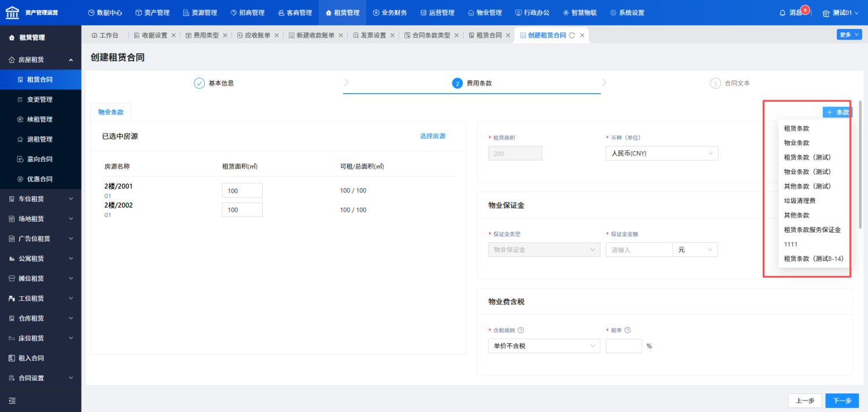The height and width of the screenshot is (412, 868).
Task: Open 资源管理 in top navigation
Action: 200,13
